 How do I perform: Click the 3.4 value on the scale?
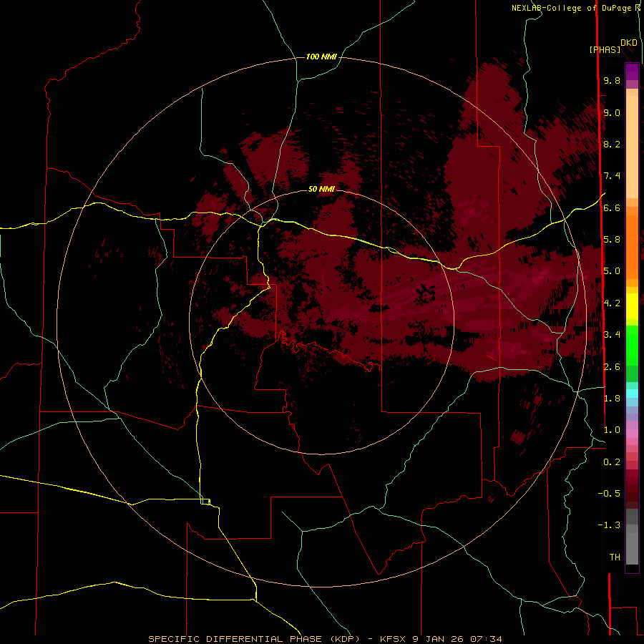[x=612, y=335]
